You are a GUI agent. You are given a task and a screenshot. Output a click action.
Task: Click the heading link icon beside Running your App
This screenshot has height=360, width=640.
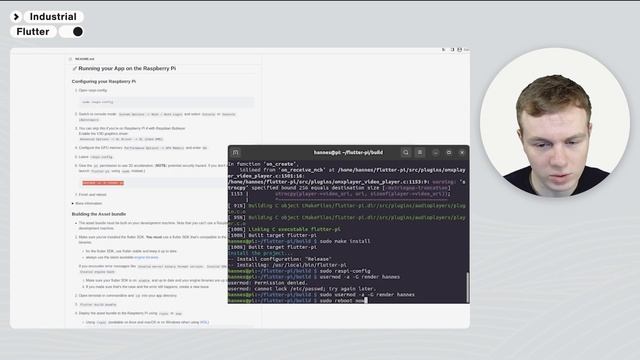(74, 69)
